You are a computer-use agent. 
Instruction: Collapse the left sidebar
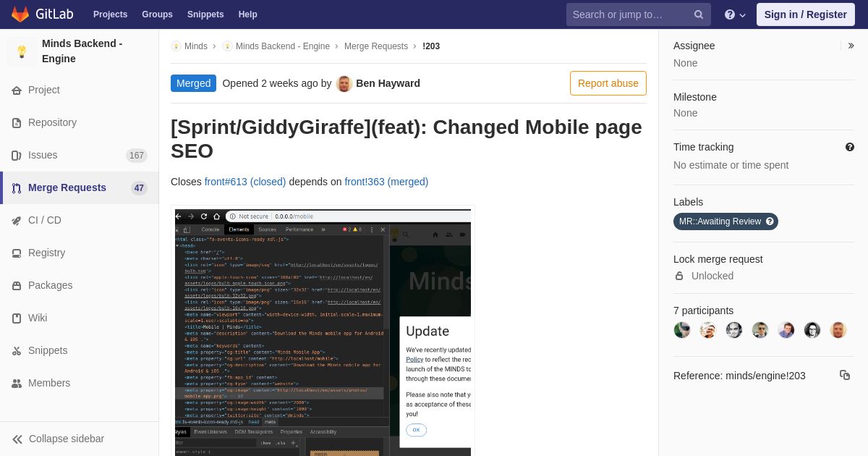(x=80, y=439)
